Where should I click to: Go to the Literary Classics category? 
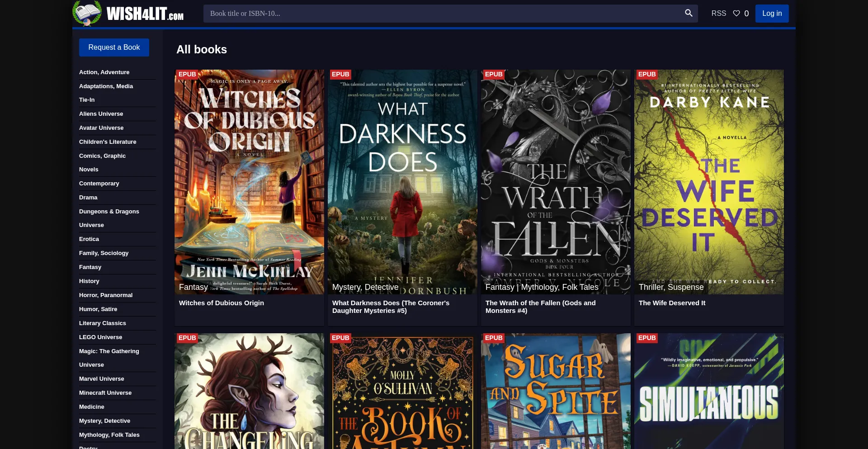click(103, 323)
